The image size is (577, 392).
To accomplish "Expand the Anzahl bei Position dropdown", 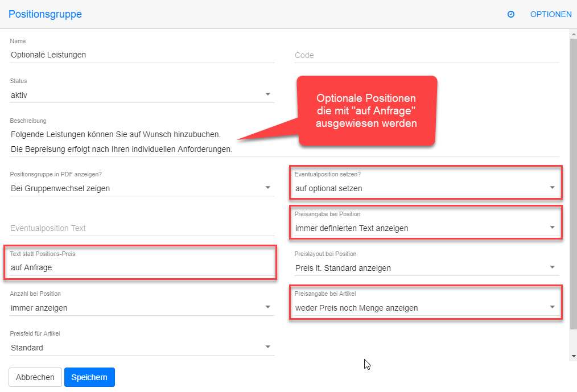I will click(142, 308).
